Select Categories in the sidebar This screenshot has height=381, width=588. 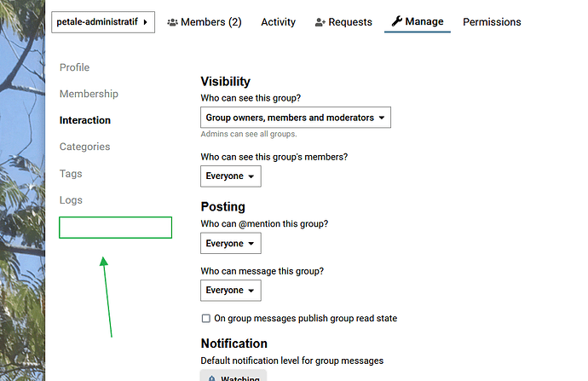84,147
